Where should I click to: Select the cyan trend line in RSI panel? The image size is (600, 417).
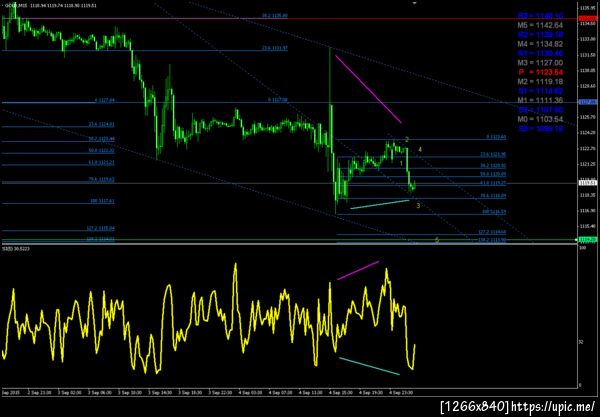369,366
